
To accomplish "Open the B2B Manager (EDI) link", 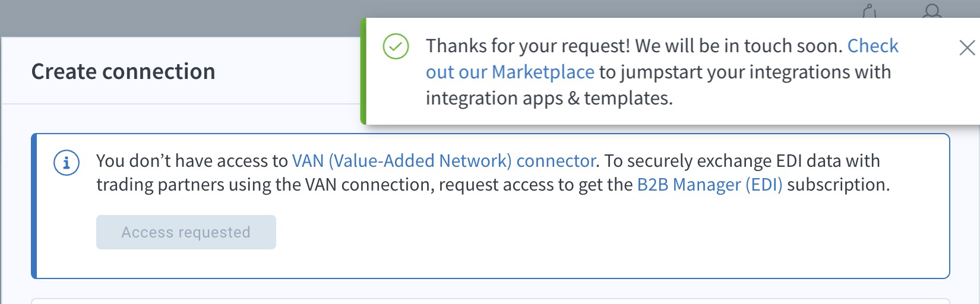I will click(x=710, y=185).
